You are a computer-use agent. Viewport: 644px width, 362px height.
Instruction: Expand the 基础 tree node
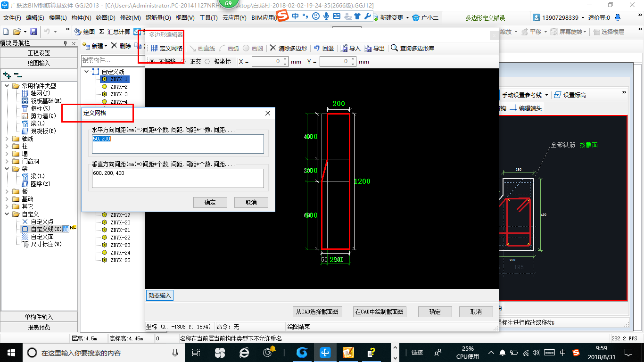coord(7,199)
